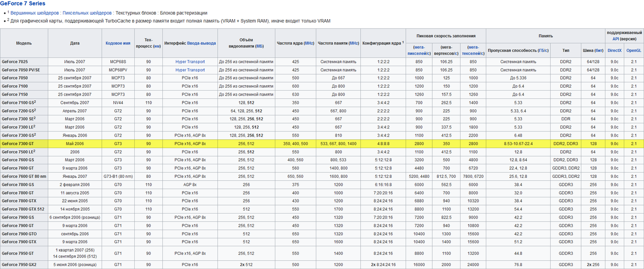Screen dimensions: 644x269
Task: Select the GeForce 7800 GS model cell
Action: pos(24,184)
